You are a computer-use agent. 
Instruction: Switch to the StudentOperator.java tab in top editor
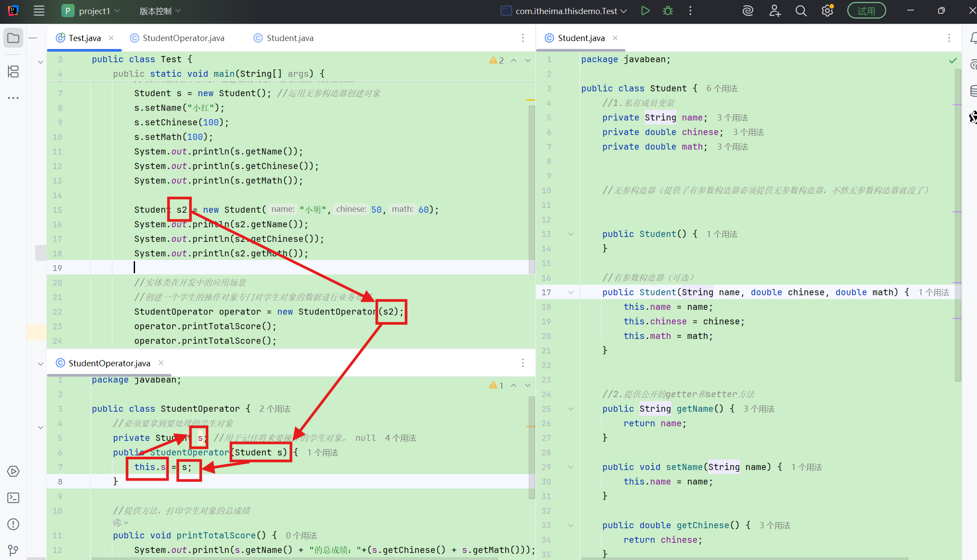(x=183, y=38)
